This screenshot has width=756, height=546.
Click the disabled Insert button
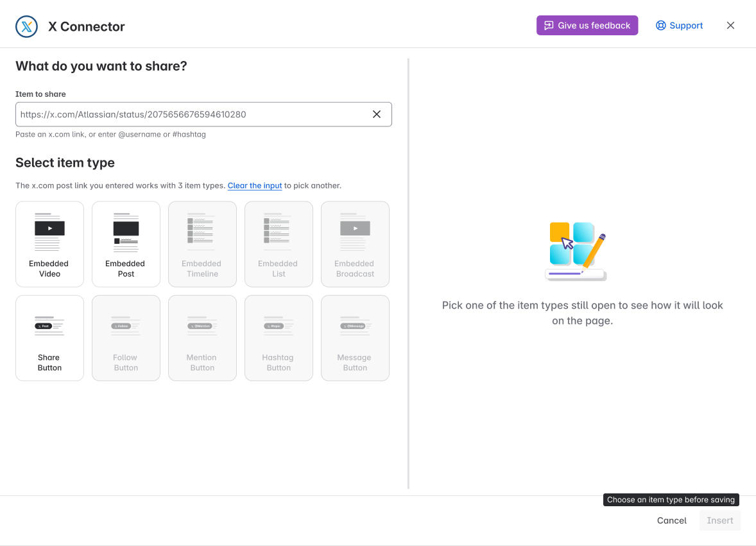click(x=720, y=520)
